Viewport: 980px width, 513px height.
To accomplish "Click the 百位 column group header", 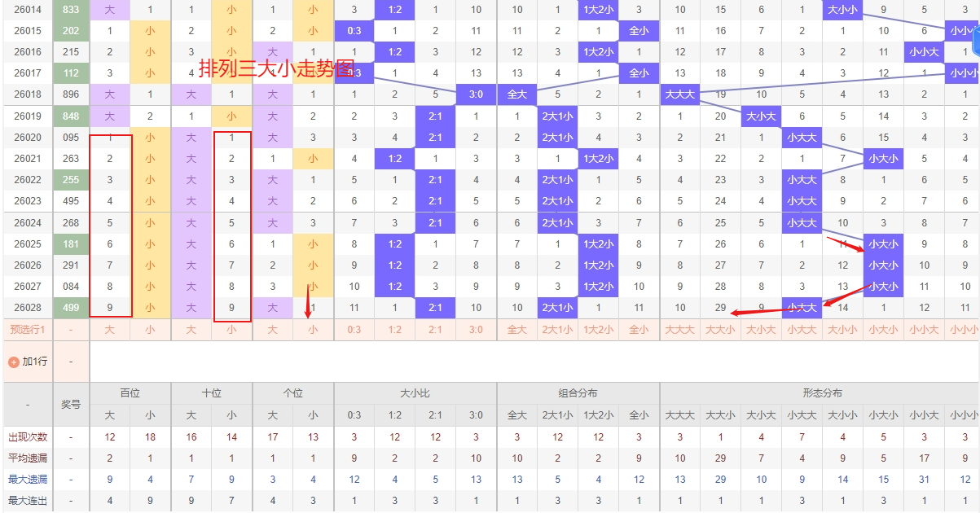I will point(130,393).
